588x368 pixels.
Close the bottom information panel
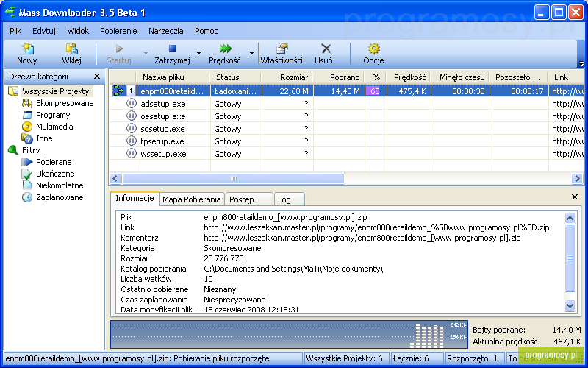[x=575, y=197]
